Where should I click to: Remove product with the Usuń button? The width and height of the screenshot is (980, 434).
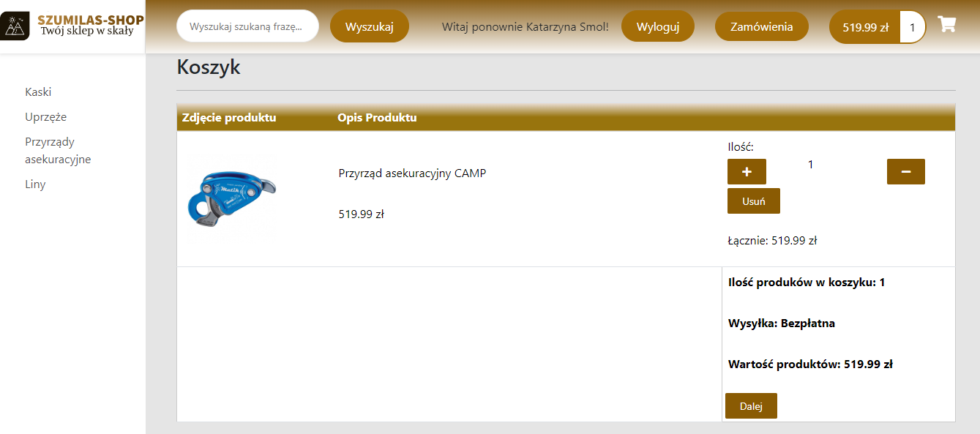pos(754,201)
